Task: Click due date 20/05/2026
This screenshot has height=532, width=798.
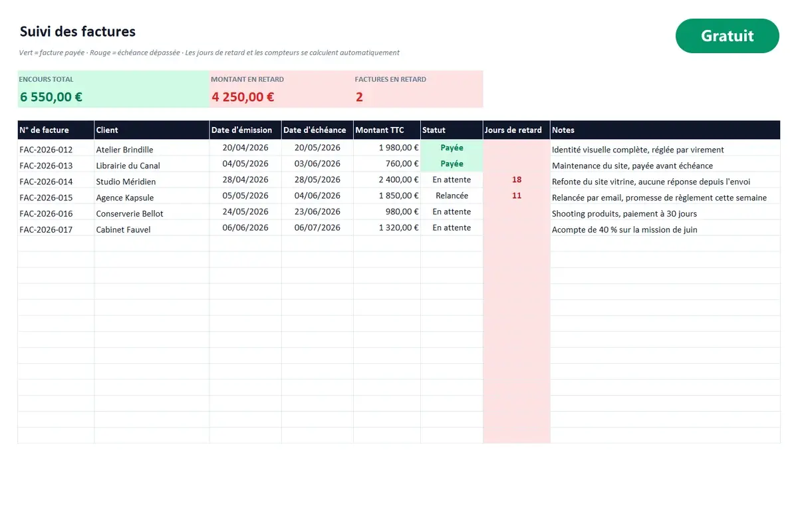Action: (x=317, y=148)
